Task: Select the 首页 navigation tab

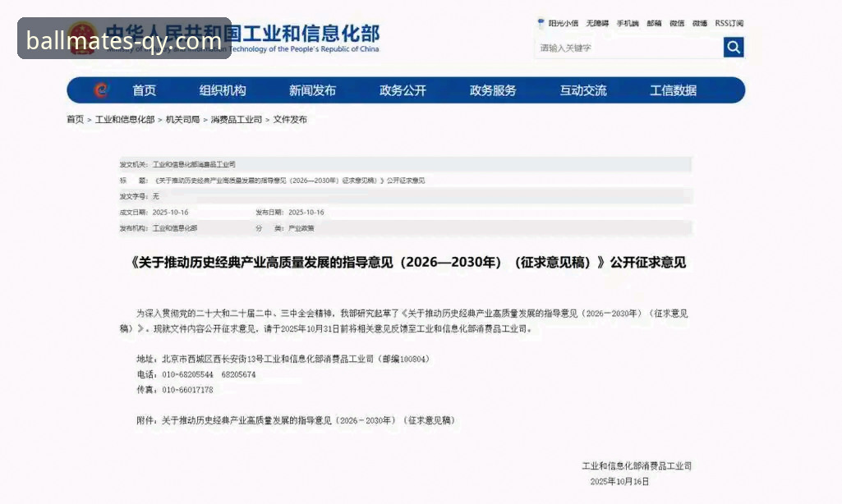Action: click(144, 90)
